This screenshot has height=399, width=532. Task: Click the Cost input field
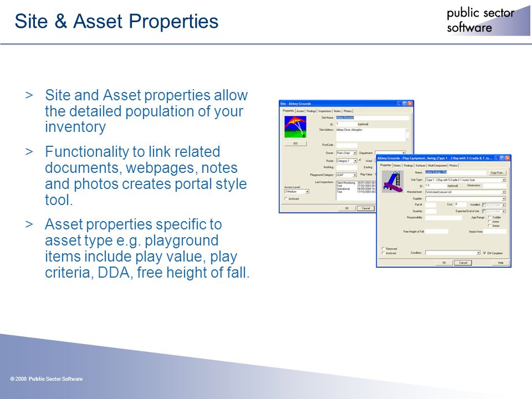pos(461,204)
